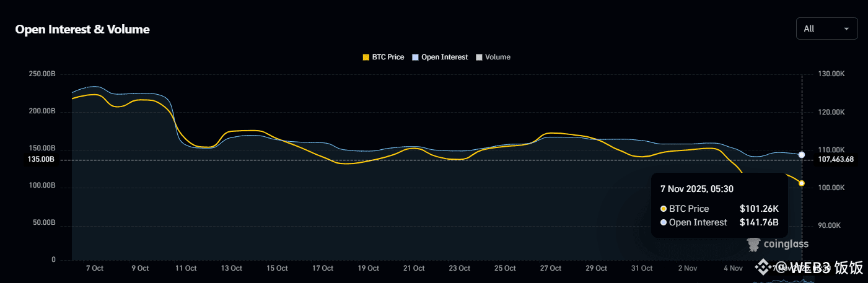Click the light blue Open Interest swatch
Image resolution: width=868 pixels, height=283 pixels.
[x=415, y=57]
